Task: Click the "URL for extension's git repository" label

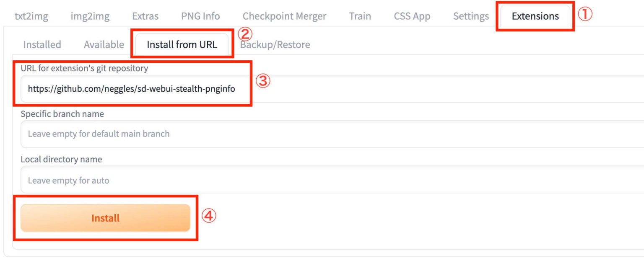Action: (84, 68)
